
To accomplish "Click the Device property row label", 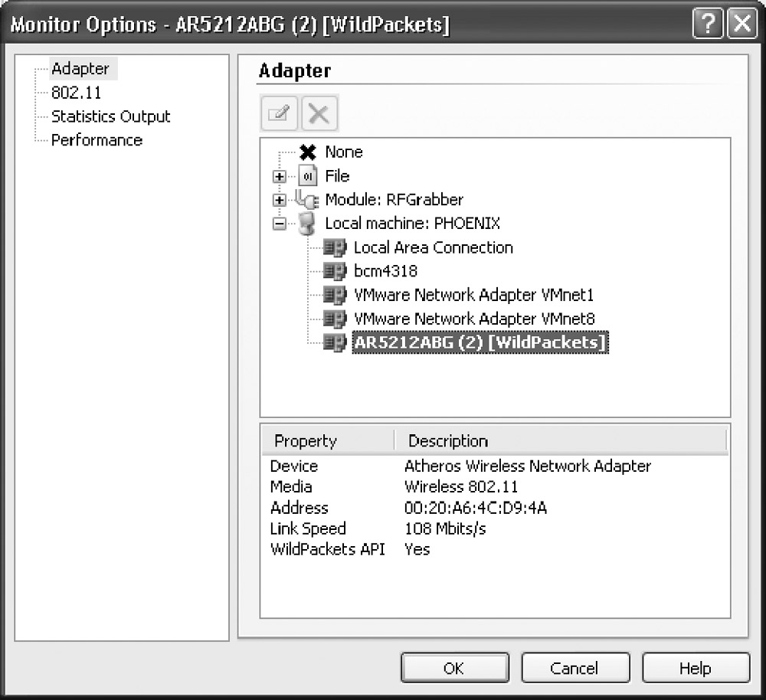I will pyautogui.click(x=293, y=466).
